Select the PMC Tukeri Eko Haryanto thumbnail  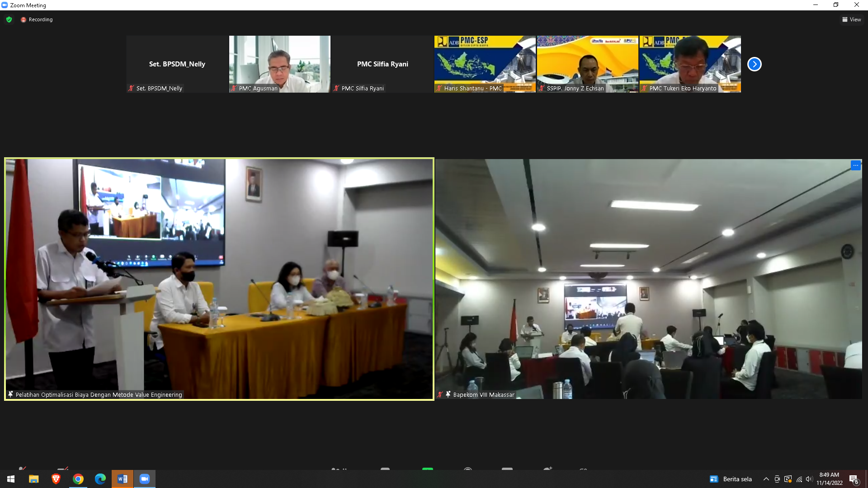coord(690,64)
